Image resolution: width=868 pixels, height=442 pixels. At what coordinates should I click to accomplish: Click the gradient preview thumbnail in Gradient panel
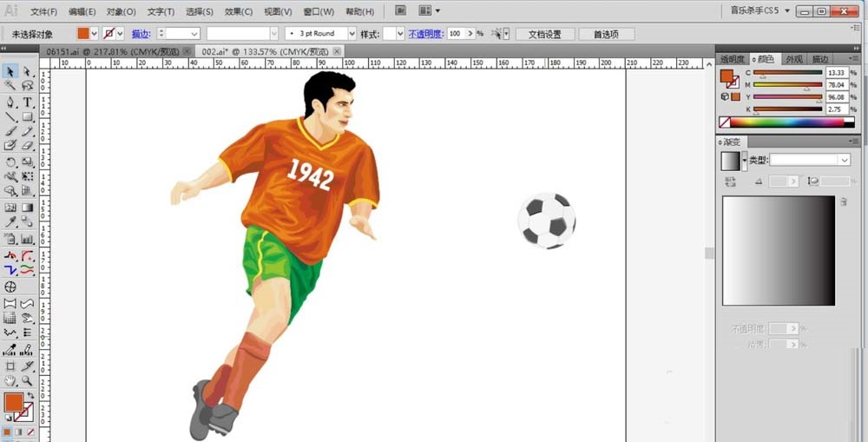[730, 161]
